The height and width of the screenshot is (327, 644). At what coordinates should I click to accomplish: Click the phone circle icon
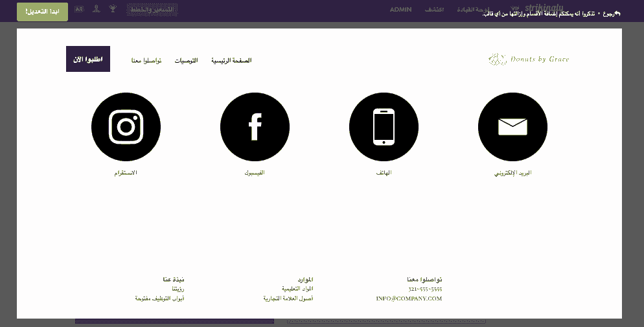(x=384, y=127)
